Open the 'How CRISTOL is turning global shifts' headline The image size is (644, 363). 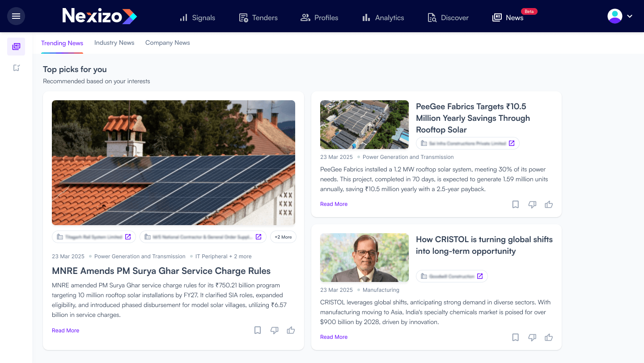[484, 245]
